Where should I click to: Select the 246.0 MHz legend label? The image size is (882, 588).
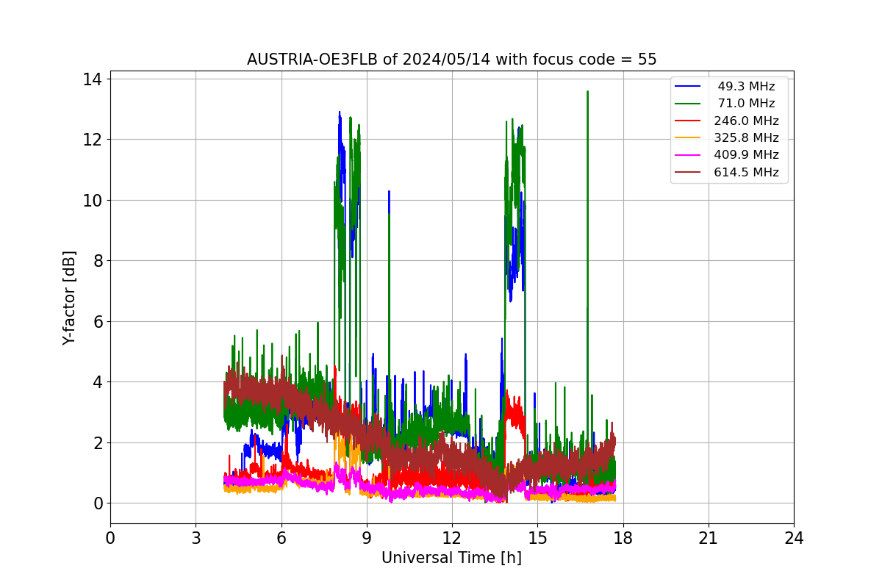746,121
